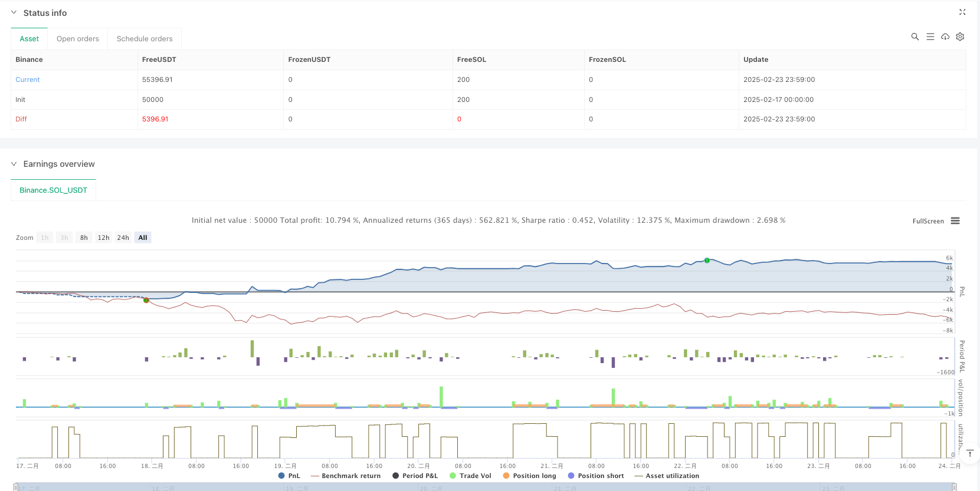The width and height of the screenshot is (980, 491).
Task: Collapse the Earnings overview section
Action: point(14,164)
